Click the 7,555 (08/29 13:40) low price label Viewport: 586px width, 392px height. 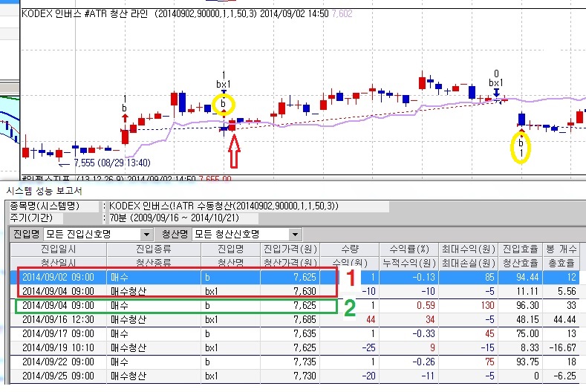pyautogui.click(x=111, y=163)
